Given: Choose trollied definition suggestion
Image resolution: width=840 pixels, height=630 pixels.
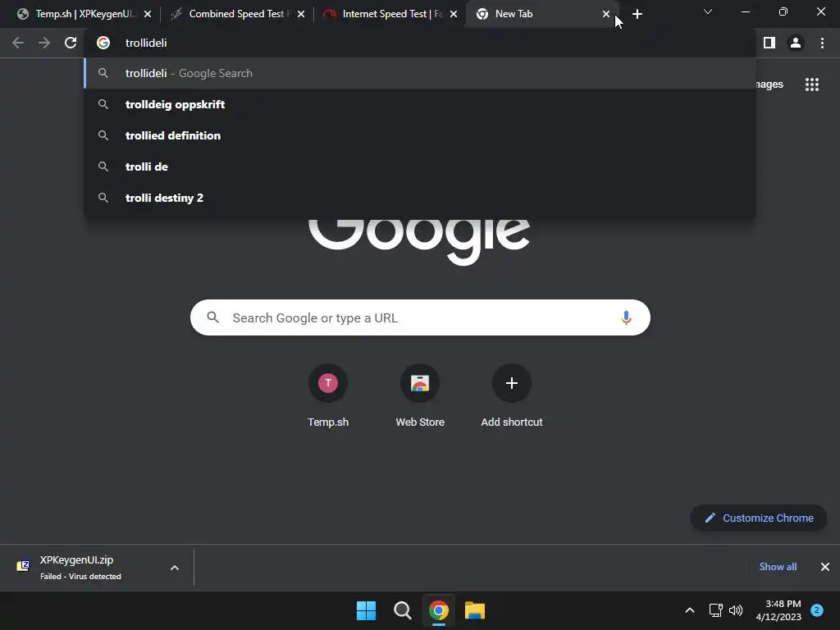Looking at the screenshot, I should coord(420,135).
